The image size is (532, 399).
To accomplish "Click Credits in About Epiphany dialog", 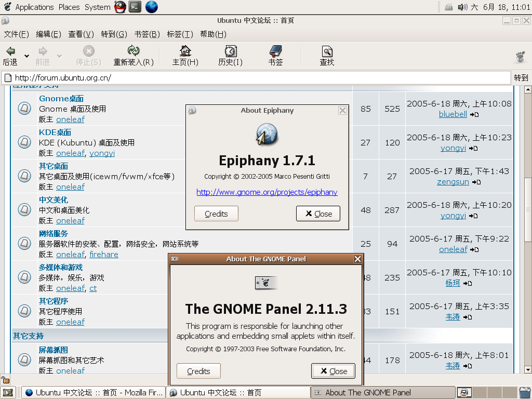I will [x=216, y=214].
